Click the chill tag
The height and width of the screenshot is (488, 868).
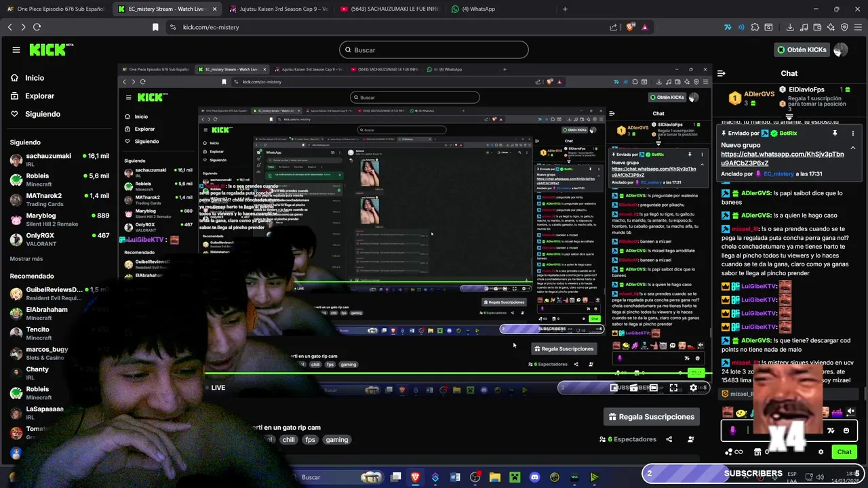(289, 440)
